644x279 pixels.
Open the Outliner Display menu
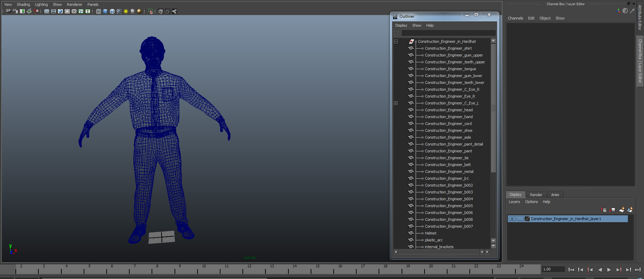(401, 25)
